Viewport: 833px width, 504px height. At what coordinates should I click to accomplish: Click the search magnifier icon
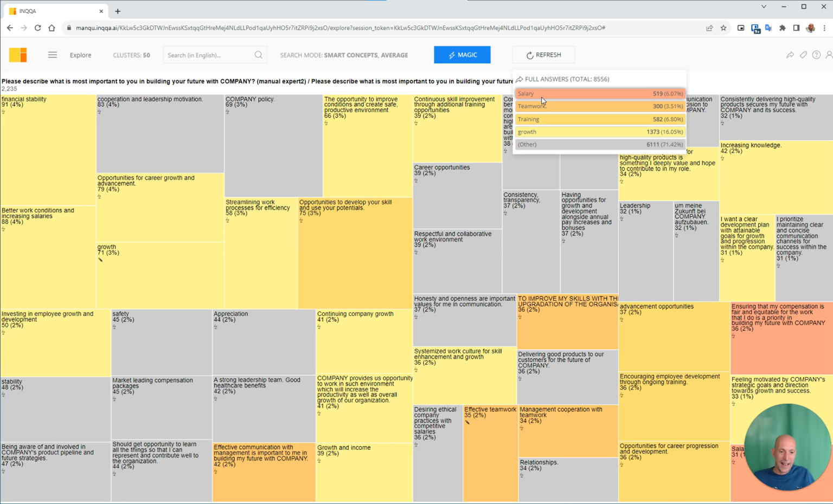259,55
